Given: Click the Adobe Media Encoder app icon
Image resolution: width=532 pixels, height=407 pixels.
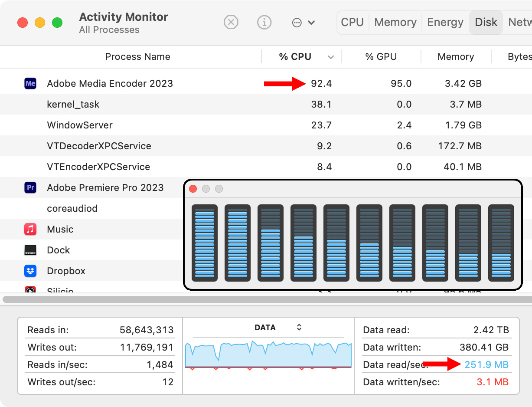Looking at the screenshot, I should pos(30,83).
